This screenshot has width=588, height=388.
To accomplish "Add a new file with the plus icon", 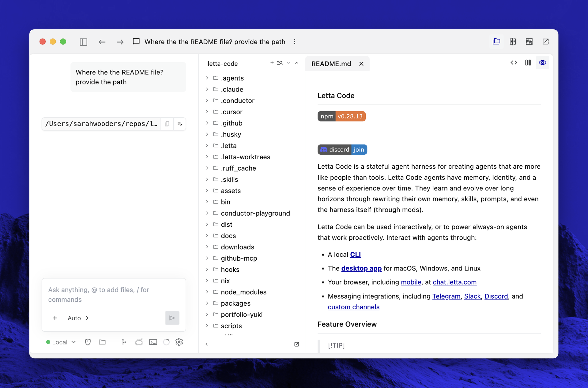I will (272, 63).
